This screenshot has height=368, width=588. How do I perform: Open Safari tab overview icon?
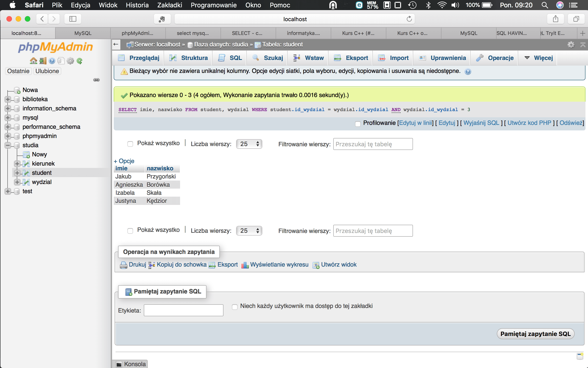576,19
